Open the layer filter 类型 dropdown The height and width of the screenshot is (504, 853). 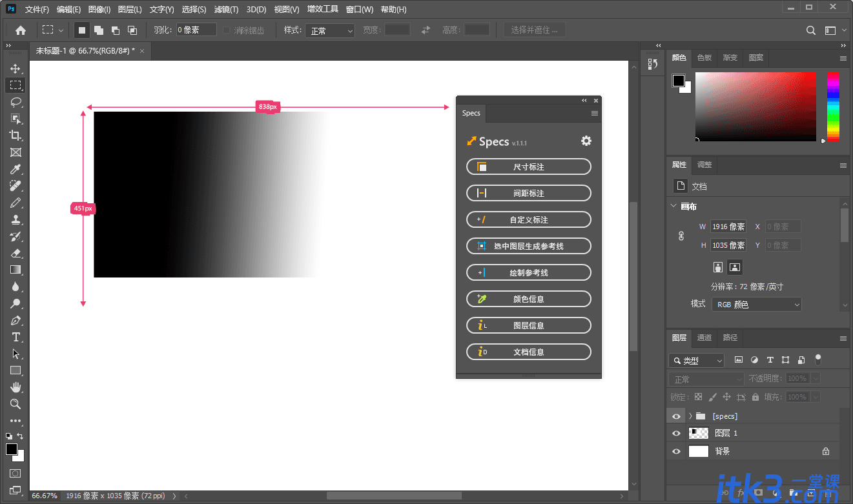(697, 361)
